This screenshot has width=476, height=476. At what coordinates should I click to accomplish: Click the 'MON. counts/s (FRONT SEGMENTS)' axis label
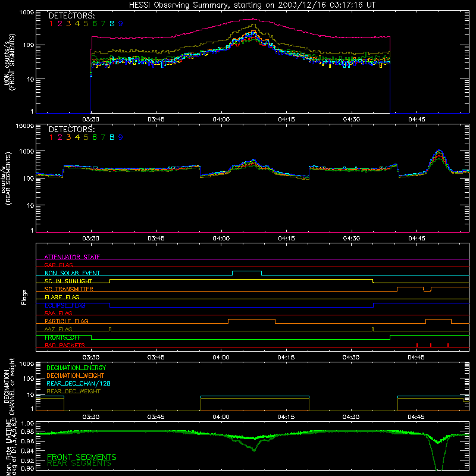[x=9, y=62]
